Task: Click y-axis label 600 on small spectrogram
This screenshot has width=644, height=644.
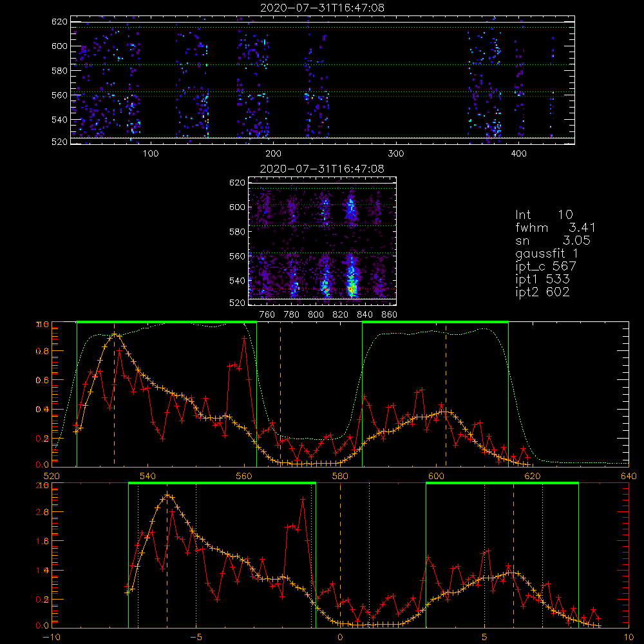Action: point(238,207)
